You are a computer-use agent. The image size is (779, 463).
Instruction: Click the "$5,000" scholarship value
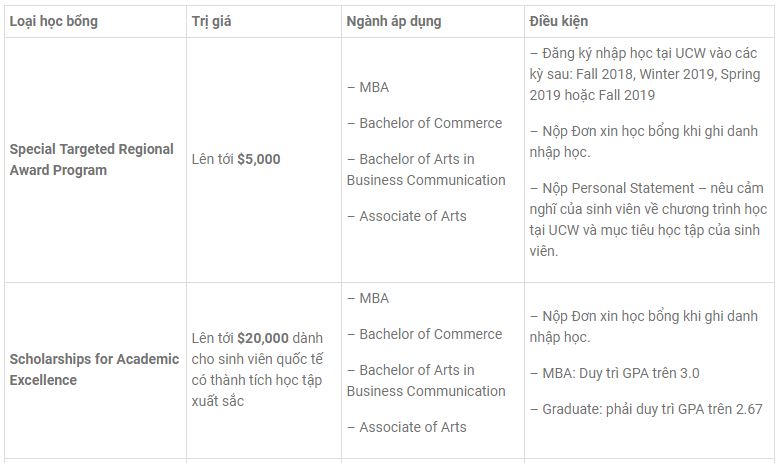258,159
